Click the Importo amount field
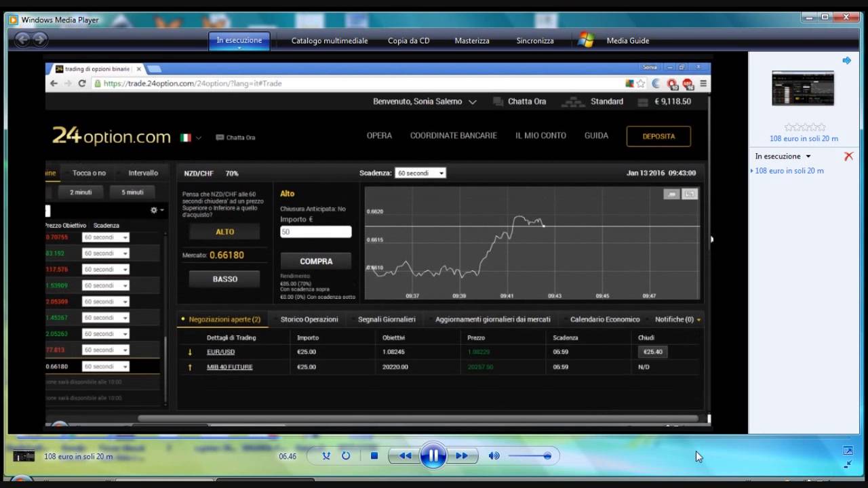Viewport: 868px width, 488px height. point(316,232)
